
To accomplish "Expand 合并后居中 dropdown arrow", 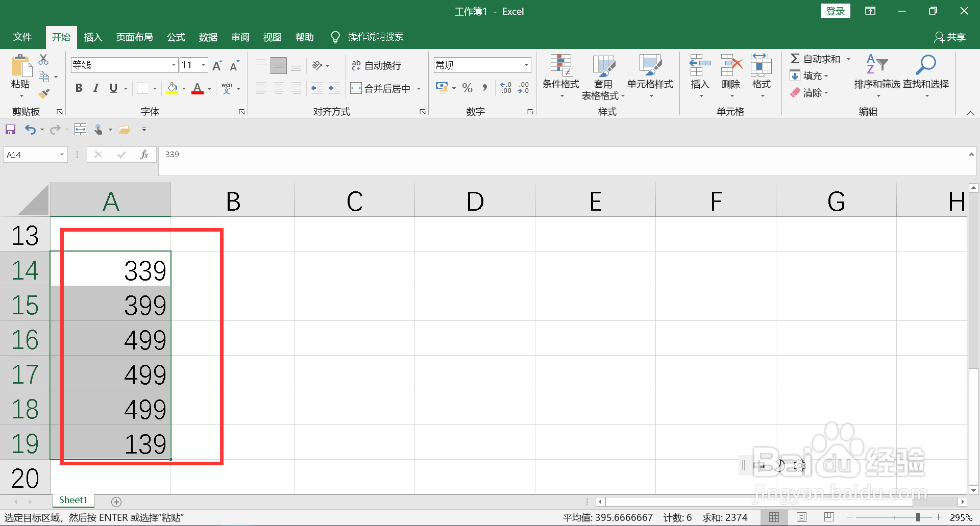I will (419, 89).
